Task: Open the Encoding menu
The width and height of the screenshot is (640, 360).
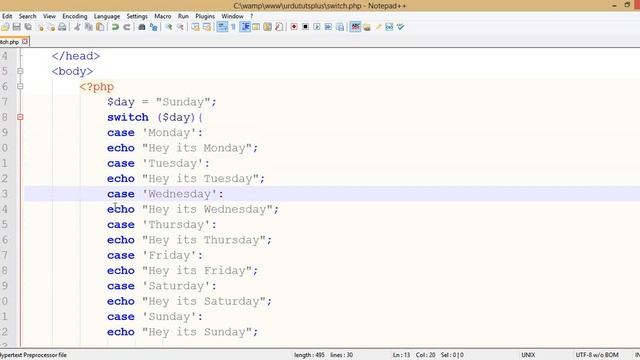Action: coord(75,16)
